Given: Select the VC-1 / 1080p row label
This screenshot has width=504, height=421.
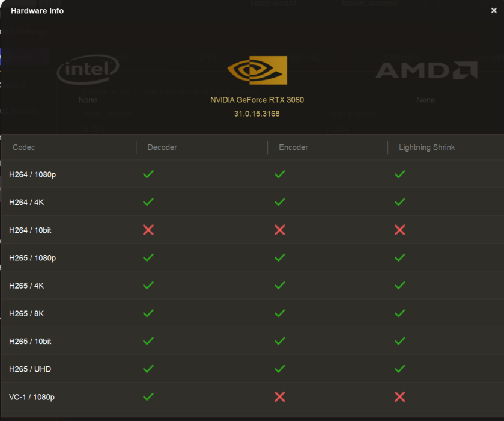Looking at the screenshot, I should coord(32,397).
